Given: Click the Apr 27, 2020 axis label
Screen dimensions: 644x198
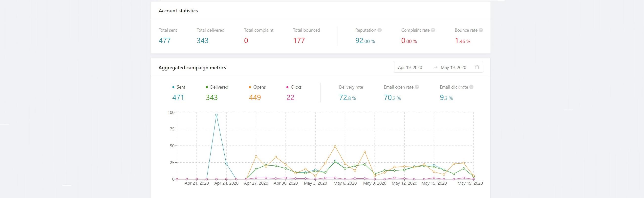Looking at the screenshot, I should pos(256,183).
